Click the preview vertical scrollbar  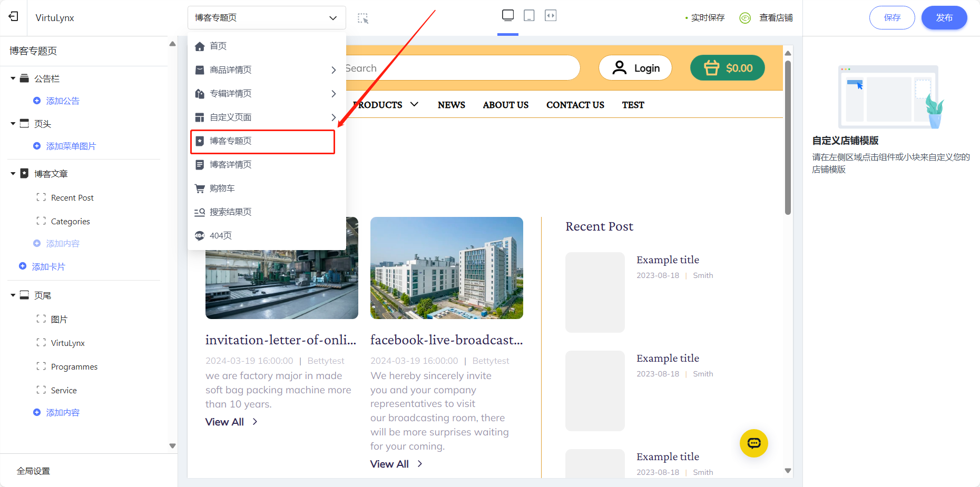(x=788, y=137)
